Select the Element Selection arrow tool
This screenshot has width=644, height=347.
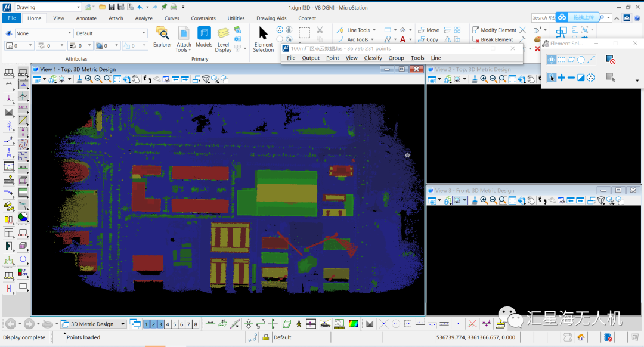pyautogui.click(x=263, y=39)
